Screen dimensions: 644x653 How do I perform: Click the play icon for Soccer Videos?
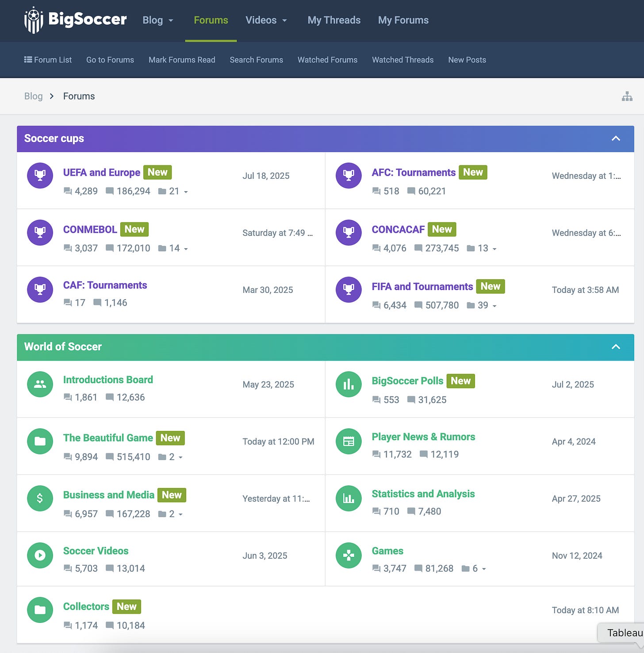point(40,556)
